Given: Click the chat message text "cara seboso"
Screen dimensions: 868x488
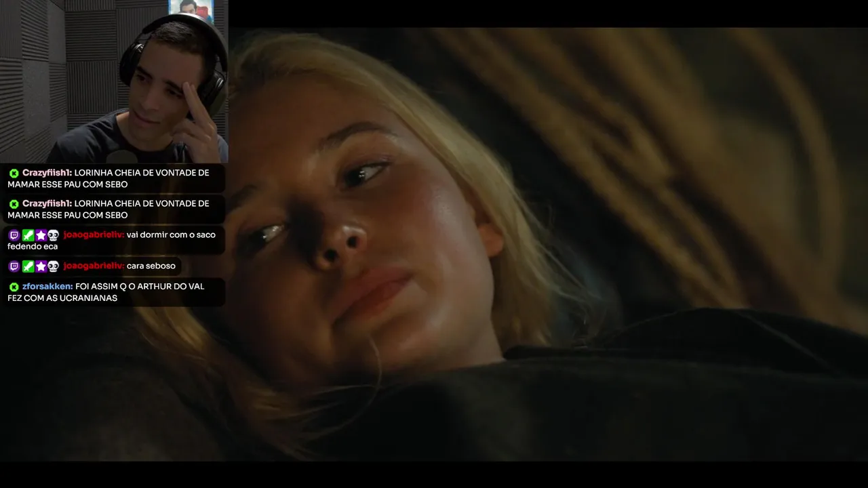Looking at the screenshot, I should click(151, 266).
